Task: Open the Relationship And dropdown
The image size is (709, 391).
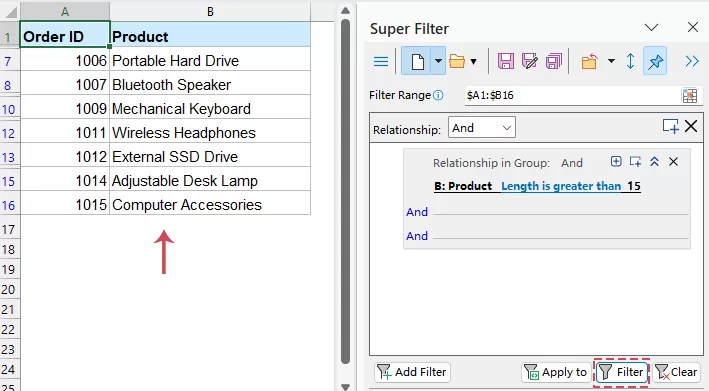Action: (x=482, y=128)
